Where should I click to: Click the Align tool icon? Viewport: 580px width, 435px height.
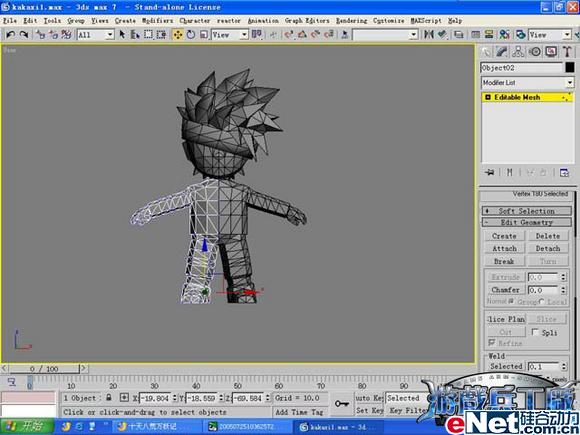tap(442, 35)
